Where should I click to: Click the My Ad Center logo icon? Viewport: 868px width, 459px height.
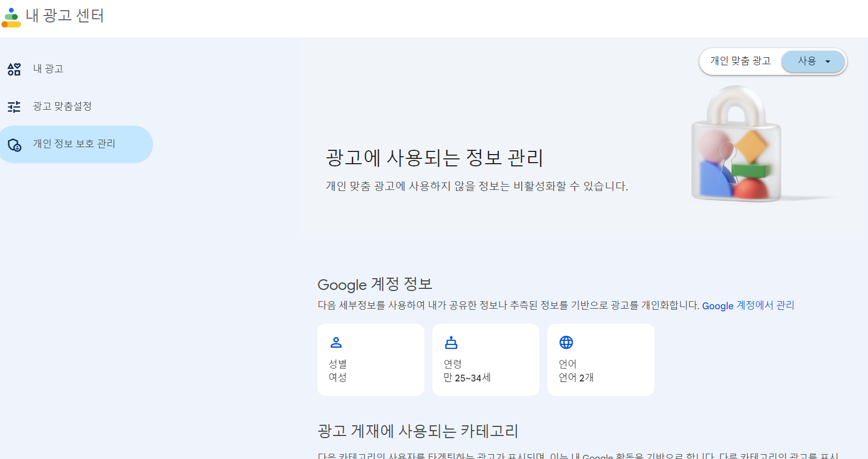(11, 18)
